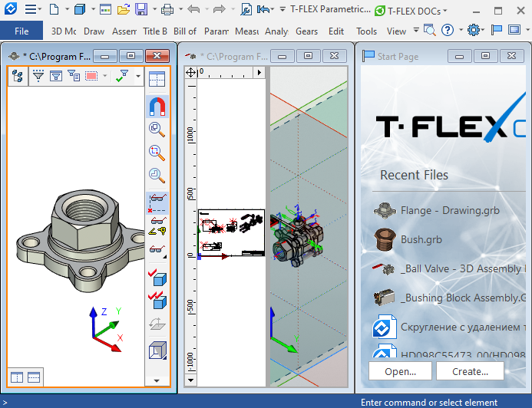This screenshot has height=408, width=532.
Task: Click the open folder icon
Action: pos(124,9)
